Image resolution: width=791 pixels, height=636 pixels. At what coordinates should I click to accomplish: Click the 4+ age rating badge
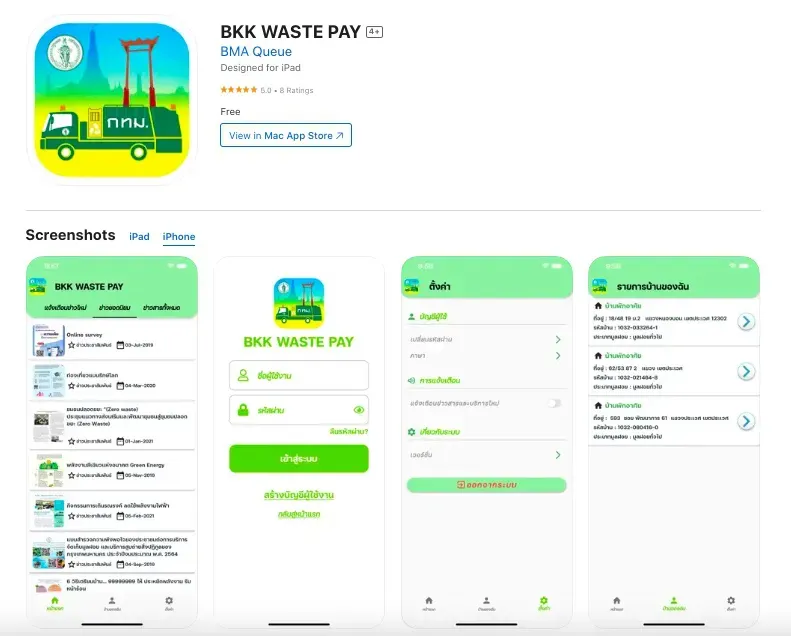pos(374,32)
